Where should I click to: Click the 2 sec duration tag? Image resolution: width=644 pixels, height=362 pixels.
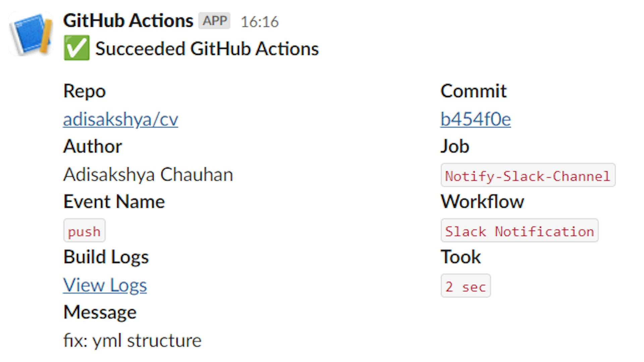pos(466,286)
